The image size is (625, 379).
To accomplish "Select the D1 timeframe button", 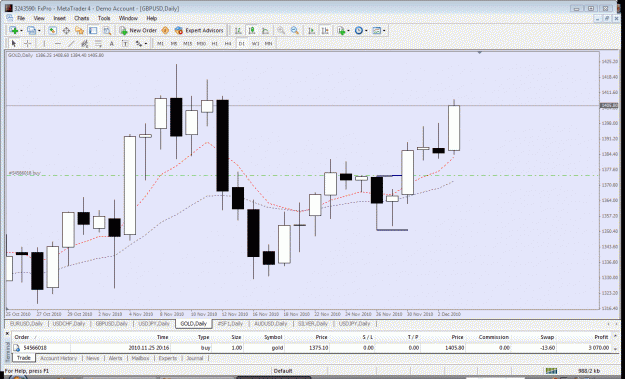I will pos(242,44).
